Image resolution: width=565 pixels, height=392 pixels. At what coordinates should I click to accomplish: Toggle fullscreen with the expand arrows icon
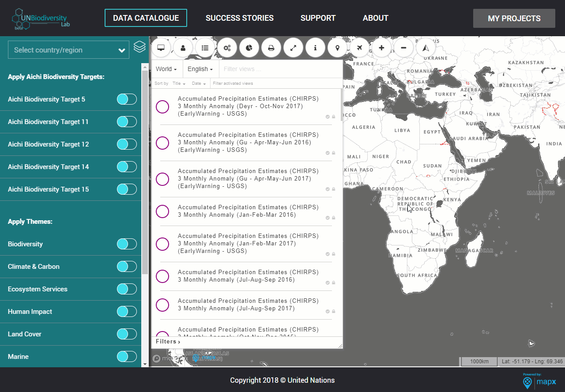[x=294, y=48]
